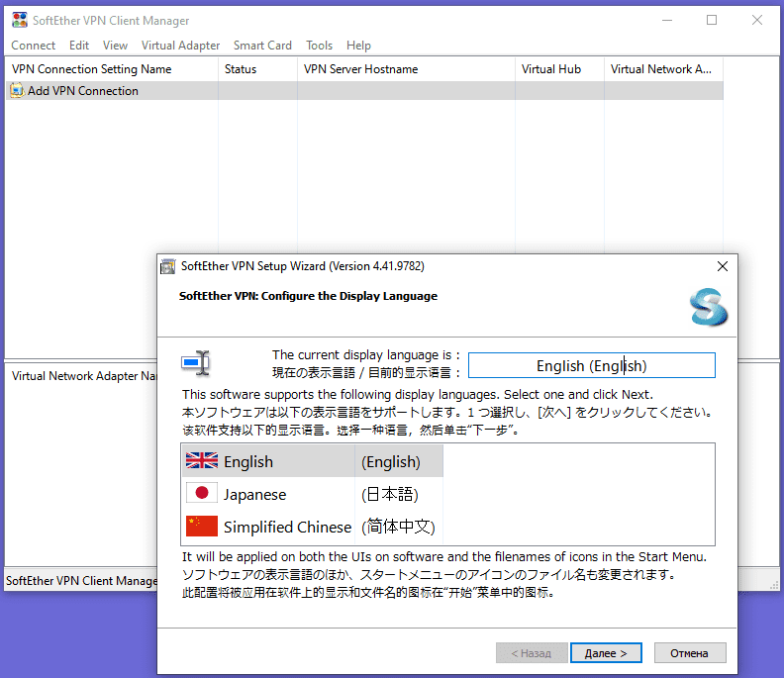Click the Virtual Hub column header
784x678 pixels.
pyautogui.click(x=559, y=69)
